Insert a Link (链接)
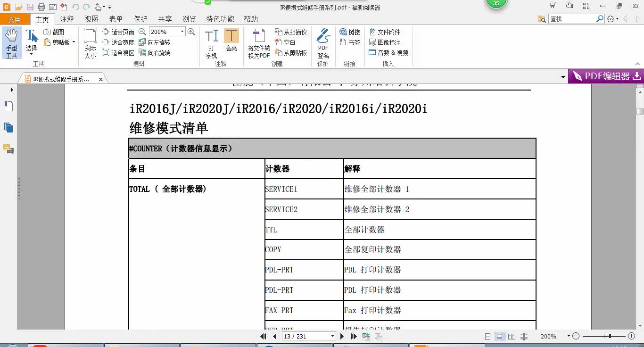The image size is (644, 347). coord(350,32)
